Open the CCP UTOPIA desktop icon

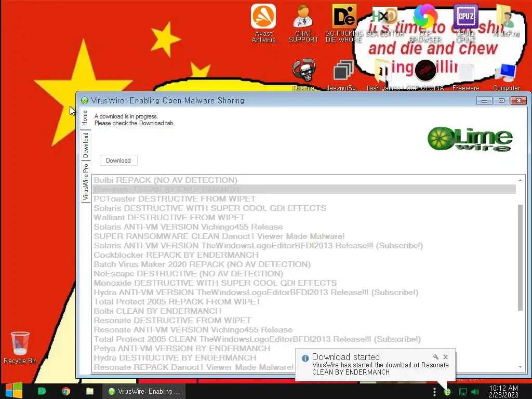tap(425, 75)
